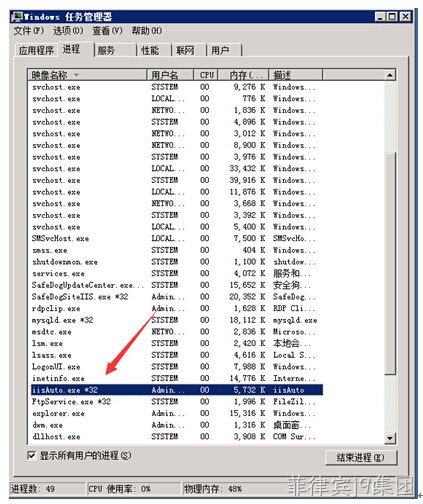Switch to the 应用程序 tab
This screenshot has height=504, width=423.
36,51
